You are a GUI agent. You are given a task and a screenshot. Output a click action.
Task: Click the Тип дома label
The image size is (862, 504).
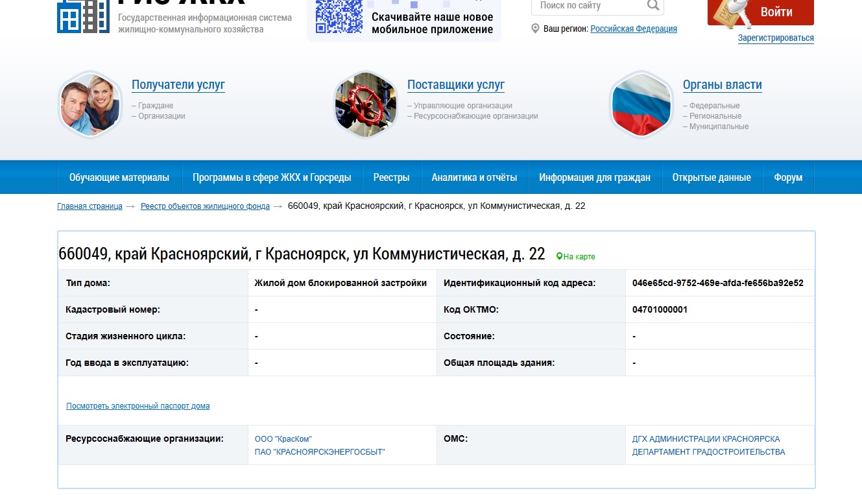88,283
